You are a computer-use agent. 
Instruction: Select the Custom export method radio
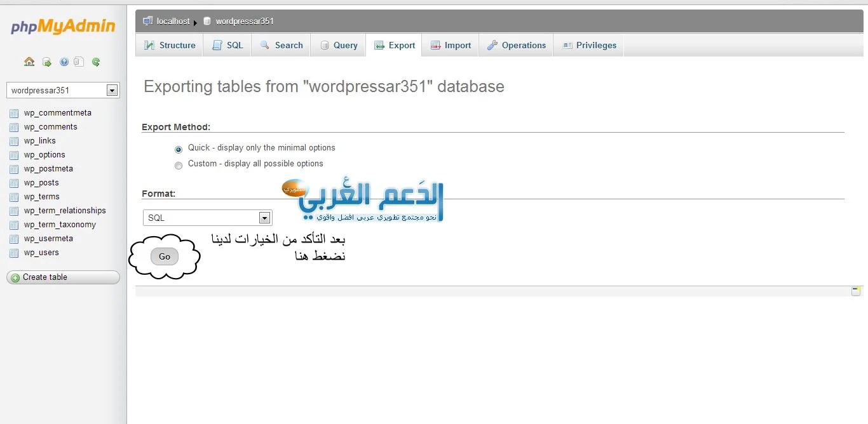click(x=179, y=165)
